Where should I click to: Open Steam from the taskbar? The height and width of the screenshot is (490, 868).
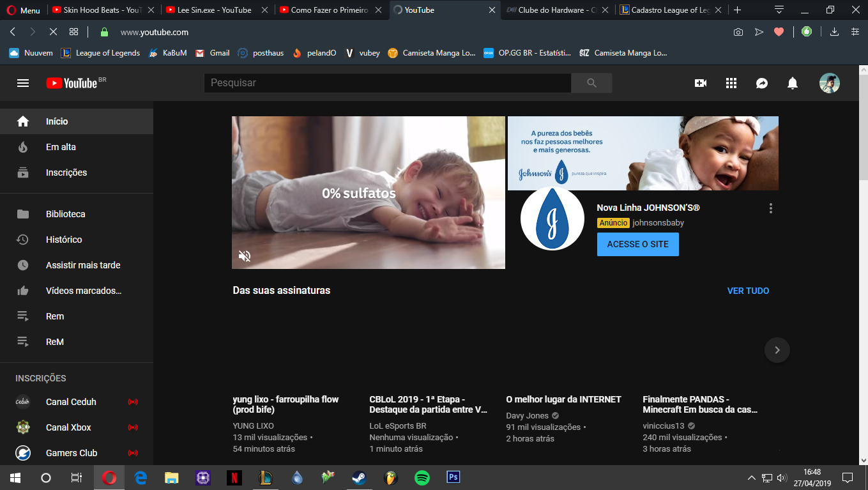(360, 477)
